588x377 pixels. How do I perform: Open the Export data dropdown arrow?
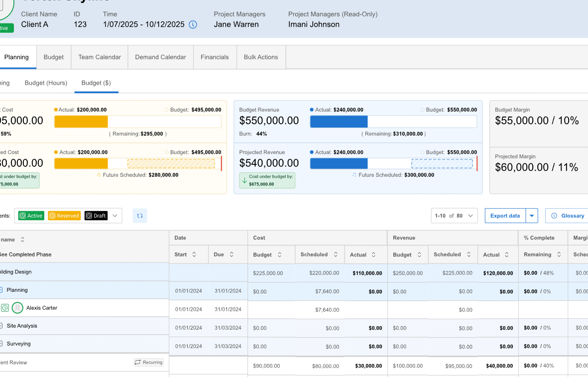click(532, 216)
